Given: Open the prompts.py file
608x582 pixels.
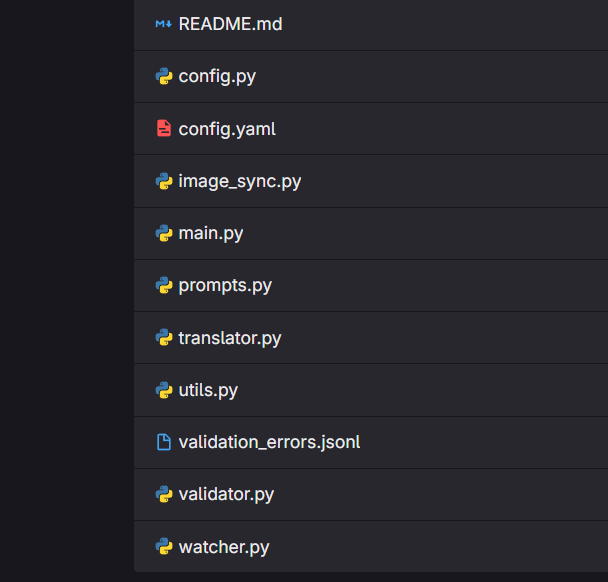Looking at the screenshot, I should click(x=225, y=286).
